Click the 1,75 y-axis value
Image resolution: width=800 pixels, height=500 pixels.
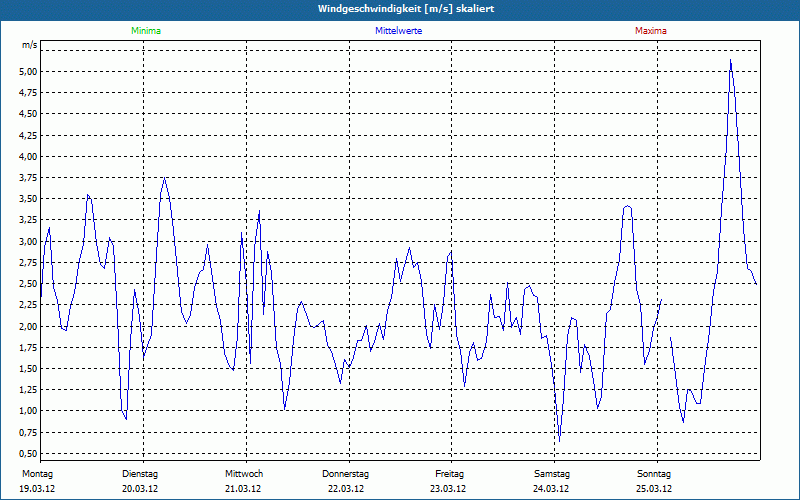point(29,347)
